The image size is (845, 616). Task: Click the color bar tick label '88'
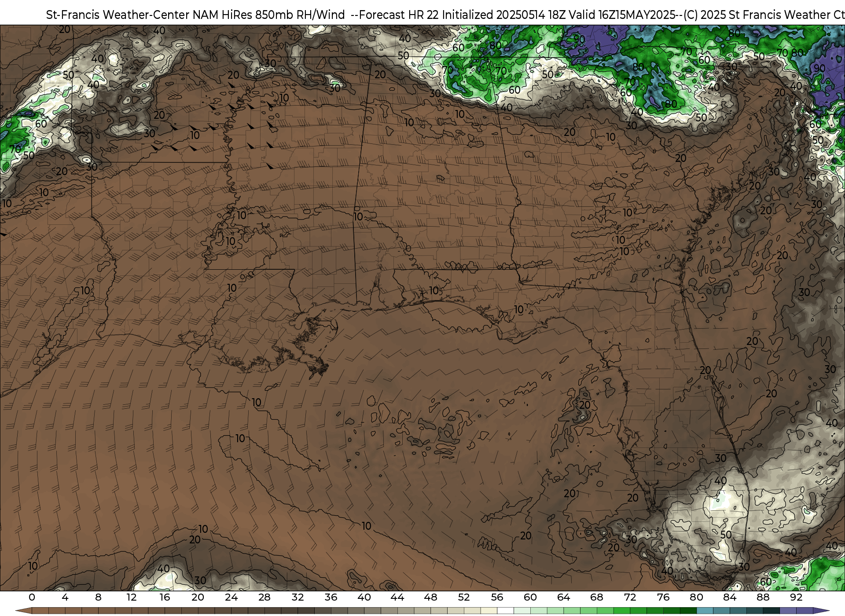pos(763,598)
